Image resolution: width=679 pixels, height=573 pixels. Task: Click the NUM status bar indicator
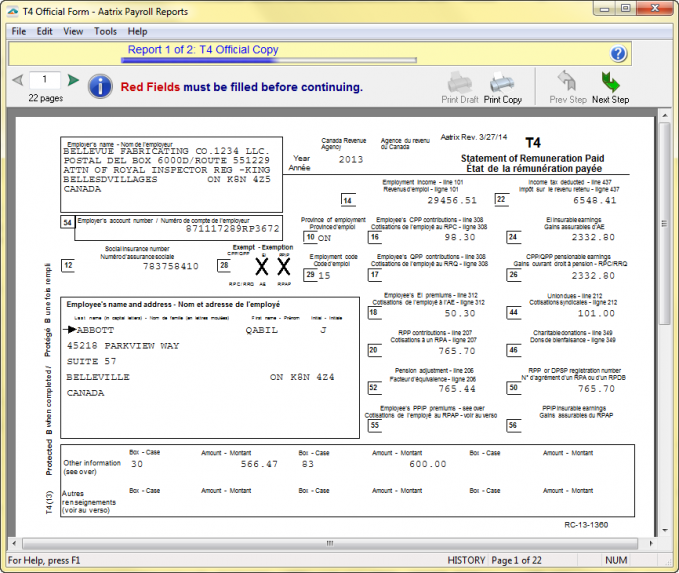(616, 560)
